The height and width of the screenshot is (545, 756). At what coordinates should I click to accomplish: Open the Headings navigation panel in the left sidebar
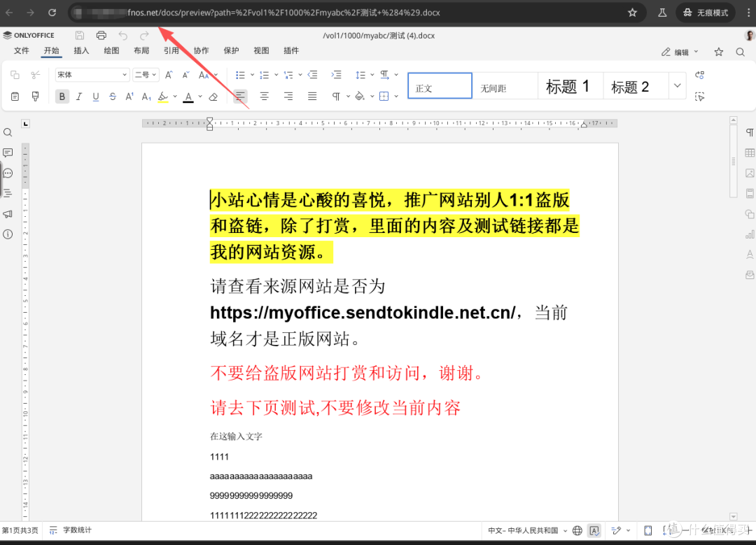tap(8, 193)
